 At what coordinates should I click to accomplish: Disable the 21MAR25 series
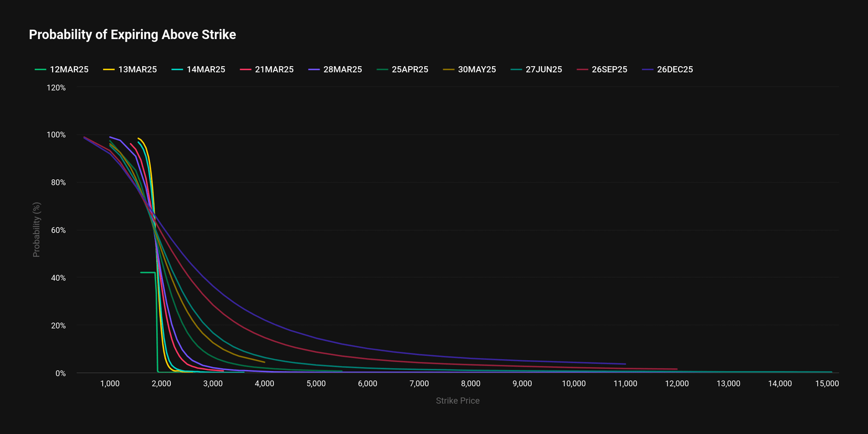(267, 69)
